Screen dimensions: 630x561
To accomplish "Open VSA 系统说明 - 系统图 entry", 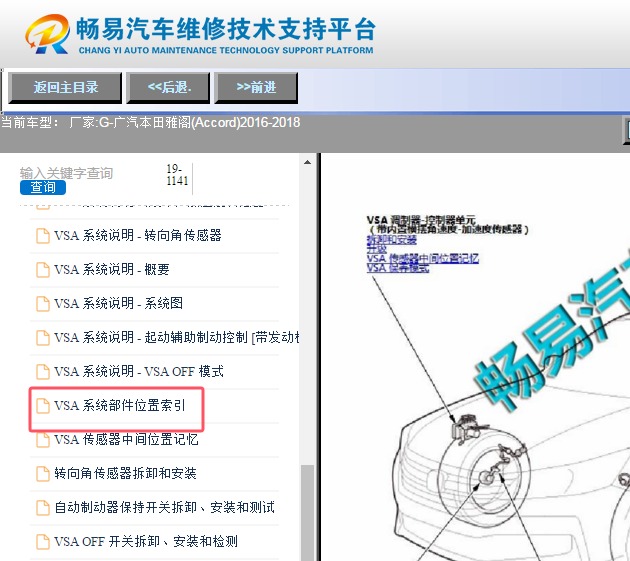I will [x=119, y=303].
